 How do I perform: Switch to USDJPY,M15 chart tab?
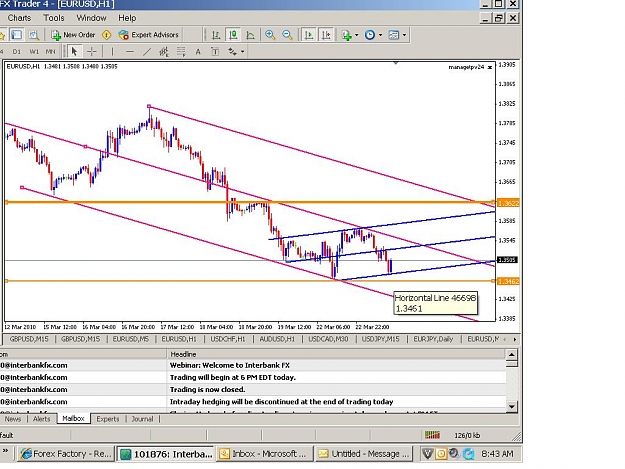pos(380,339)
